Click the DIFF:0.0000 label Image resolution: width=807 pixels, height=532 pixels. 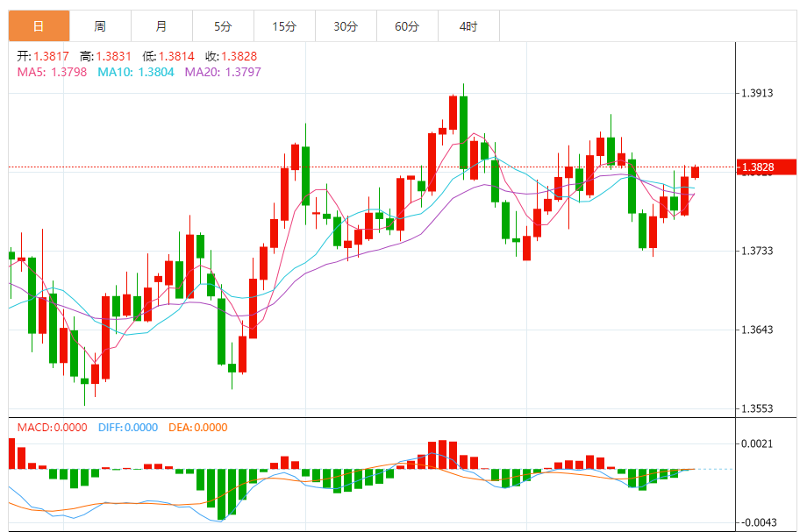[128, 428]
